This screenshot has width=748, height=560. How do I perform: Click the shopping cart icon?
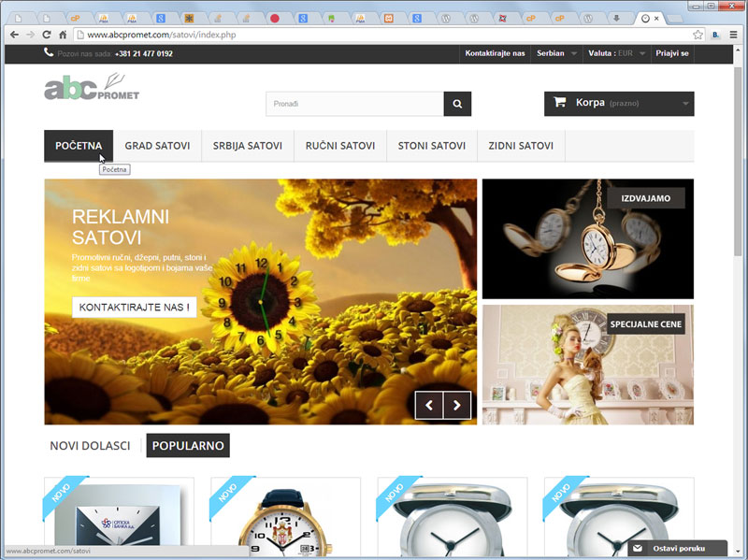[x=559, y=103]
